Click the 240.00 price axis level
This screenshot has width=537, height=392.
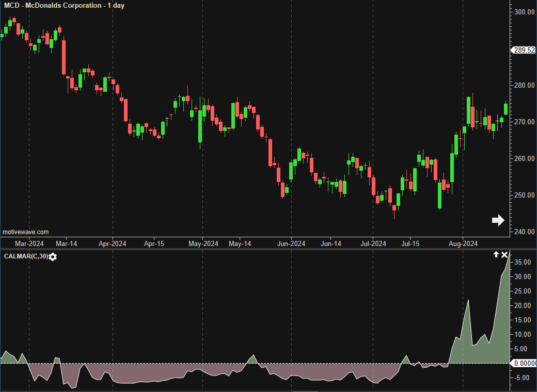pos(524,232)
